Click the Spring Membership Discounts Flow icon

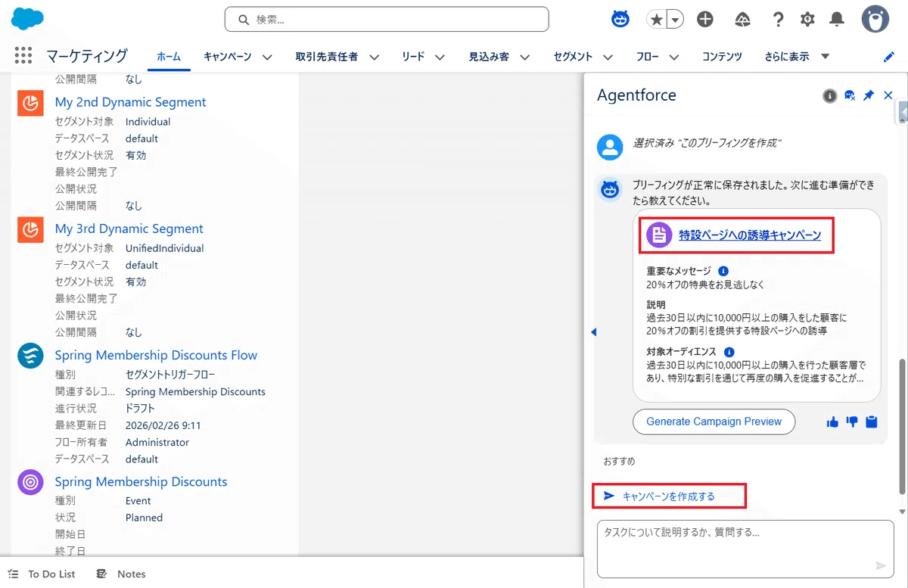click(30, 356)
